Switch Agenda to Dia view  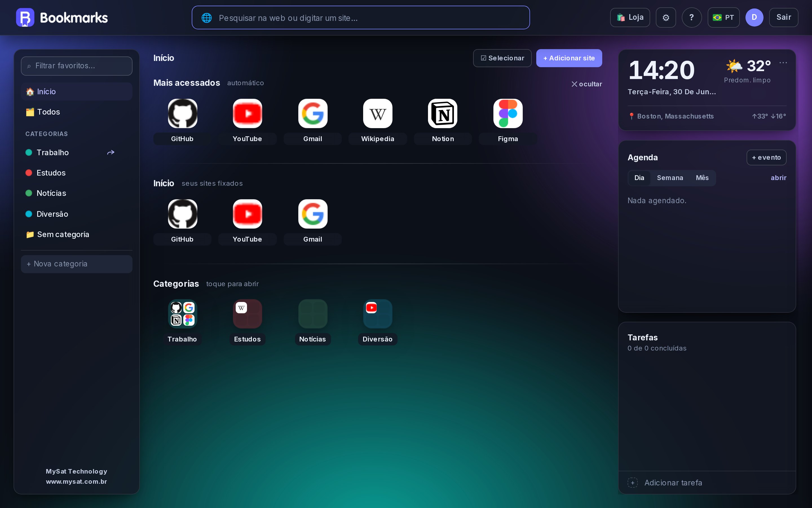coord(639,178)
